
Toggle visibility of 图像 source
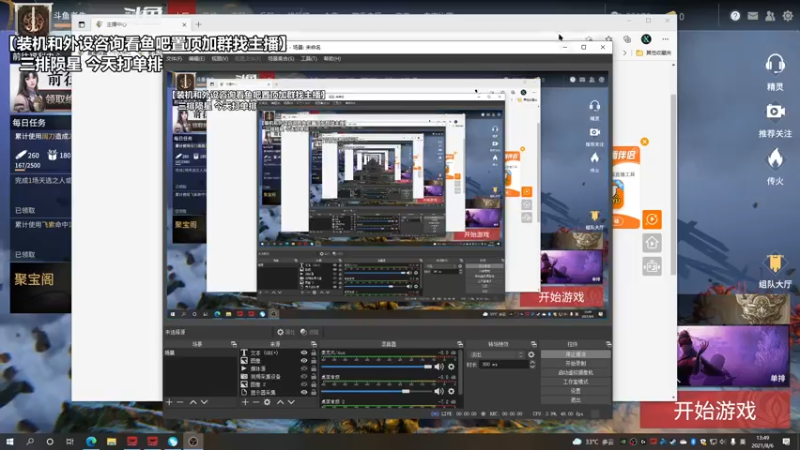[x=304, y=361]
